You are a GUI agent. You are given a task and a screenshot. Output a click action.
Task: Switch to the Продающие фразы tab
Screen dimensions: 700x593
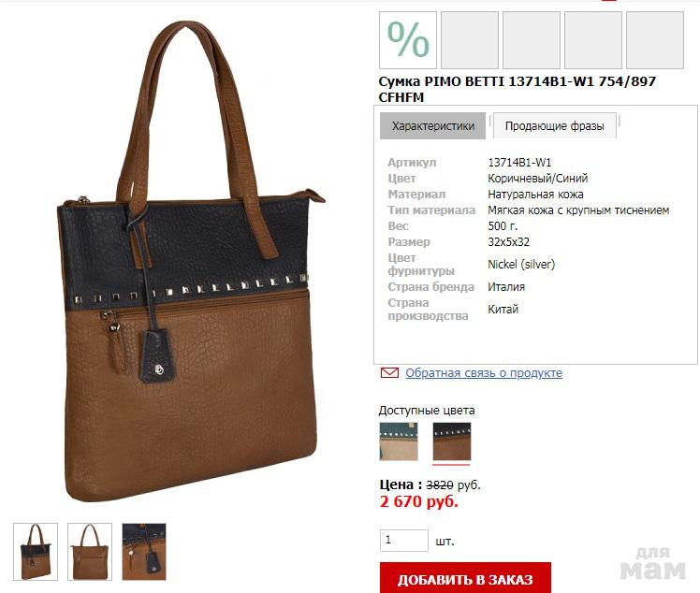554,126
